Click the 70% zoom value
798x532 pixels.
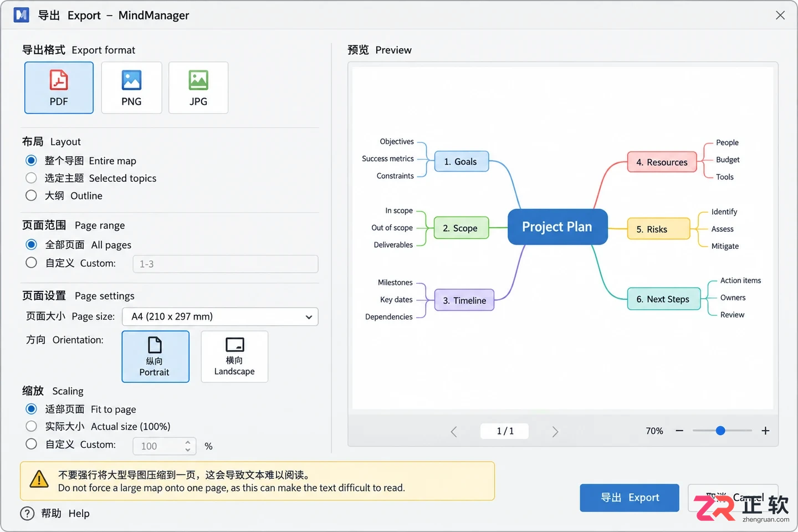point(654,431)
